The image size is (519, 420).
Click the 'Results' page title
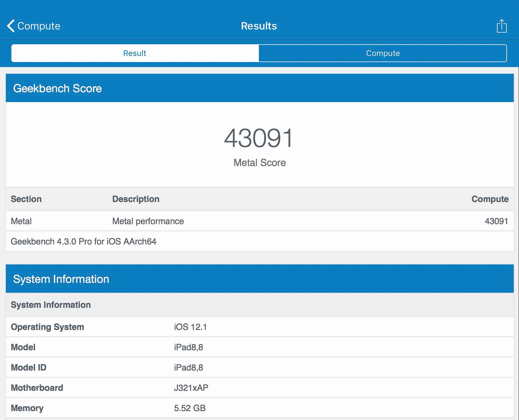(x=259, y=26)
